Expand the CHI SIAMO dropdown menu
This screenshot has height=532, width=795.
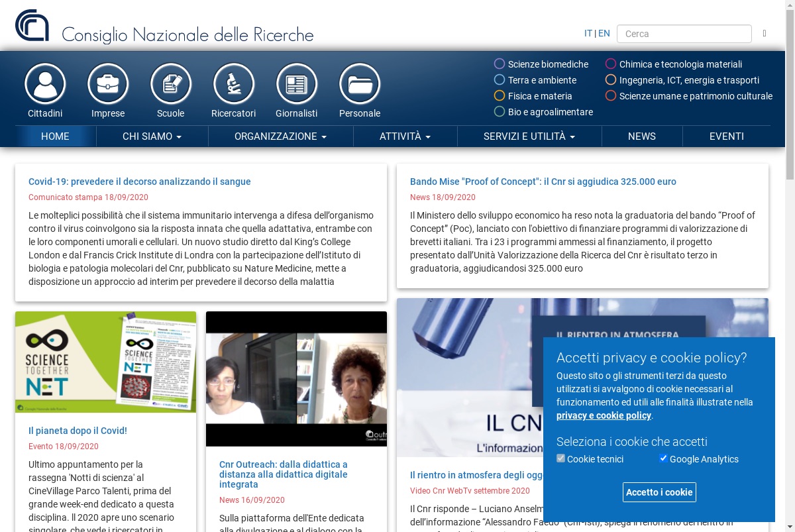(x=152, y=136)
